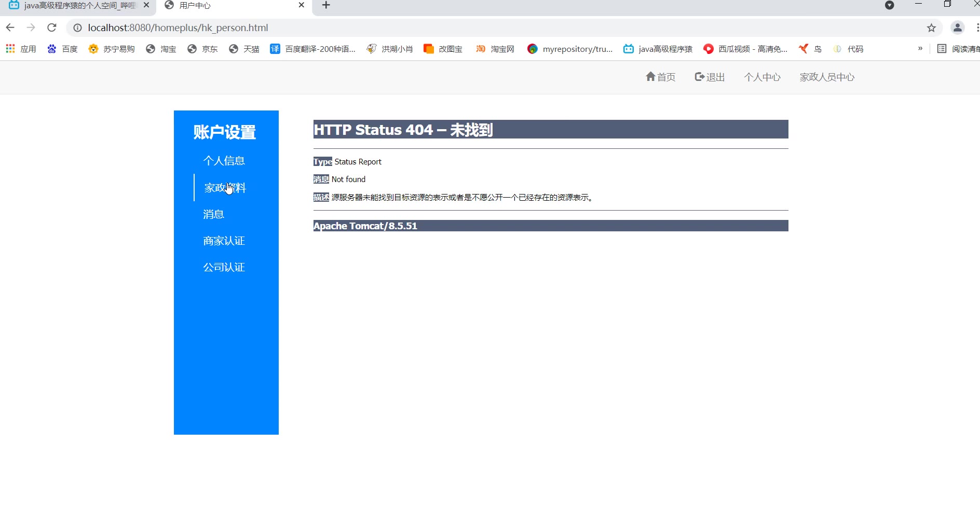Bookmark this page with the star icon
Image resolution: width=980 pixels, height=527 pixels.
point(931,28)
